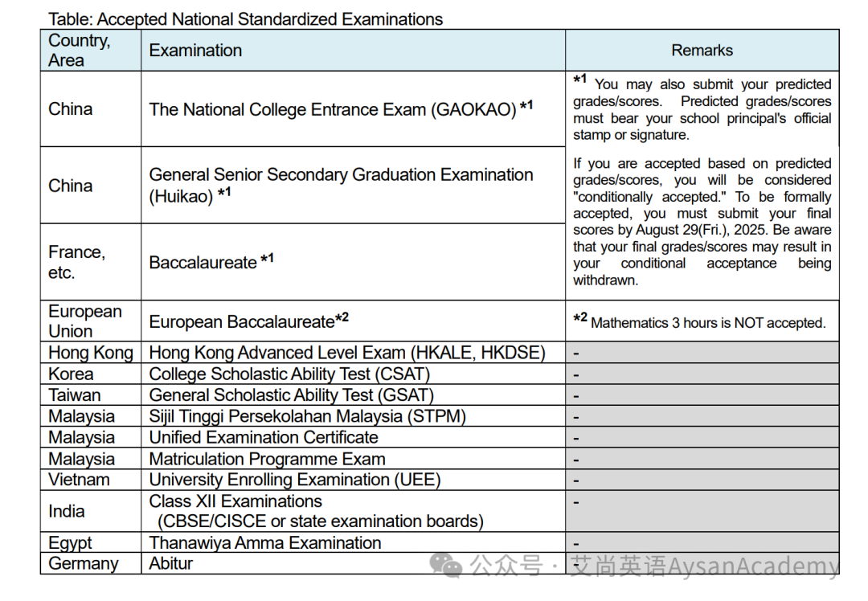Screen dimensions: 868x601
Task: Click 'Mathematics 3 hours is NOT accepted' remark
Action: (x=702, y=321)
